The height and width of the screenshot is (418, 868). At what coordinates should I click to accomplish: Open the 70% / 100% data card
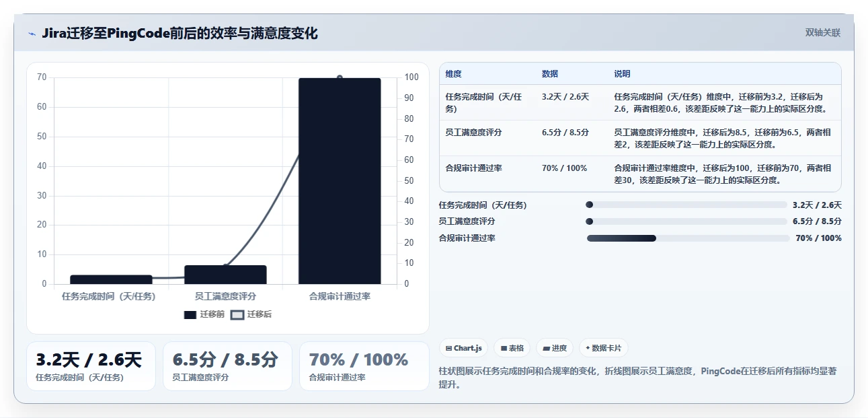click(364, 366)
